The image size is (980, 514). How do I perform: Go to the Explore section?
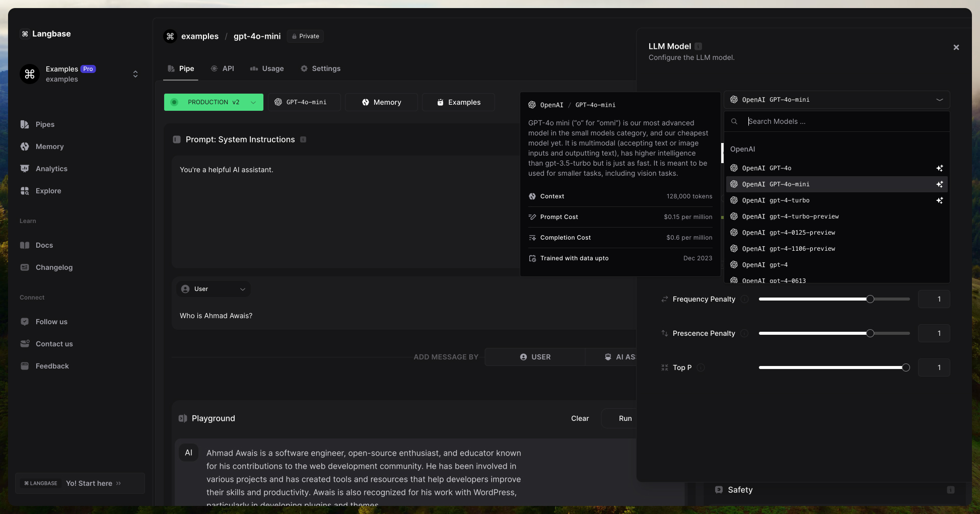point(48,191)
